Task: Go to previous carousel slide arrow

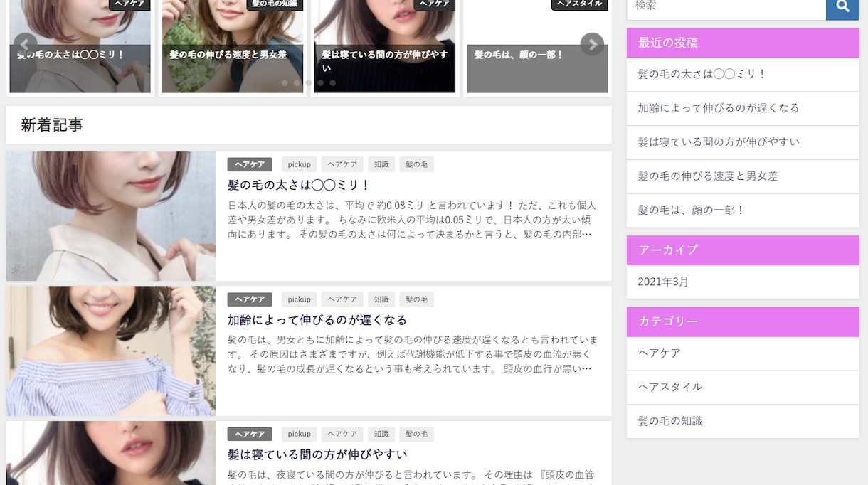Action: (x=26, y=44)
